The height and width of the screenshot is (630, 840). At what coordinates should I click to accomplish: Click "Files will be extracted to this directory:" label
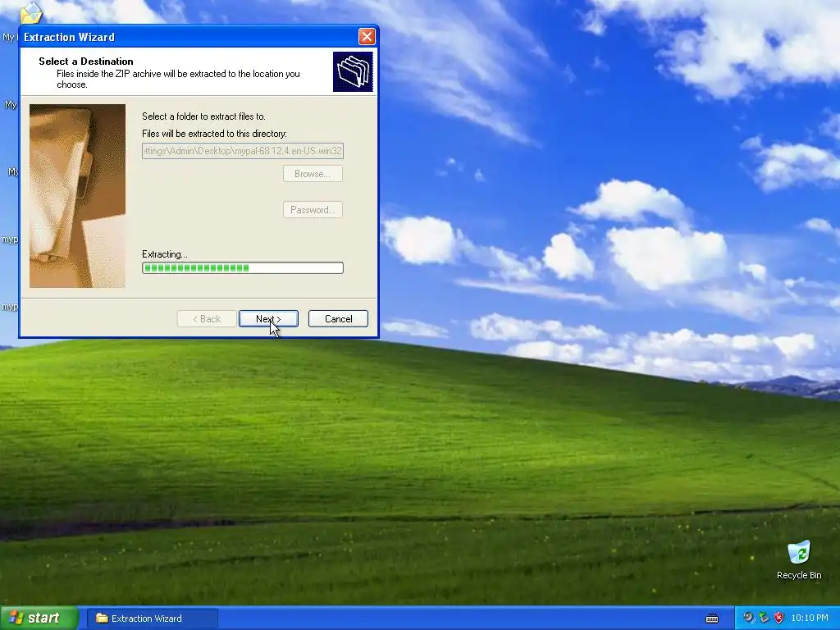214,134
